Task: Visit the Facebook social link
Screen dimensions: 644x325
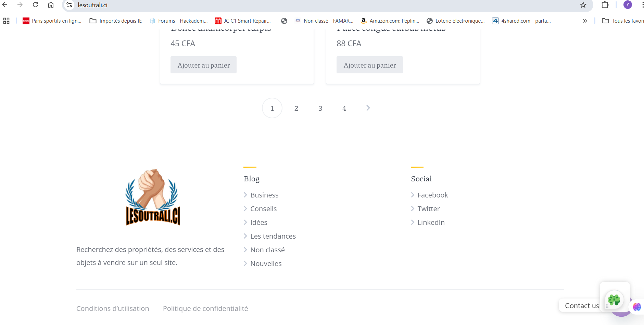Action: (433, 195)
